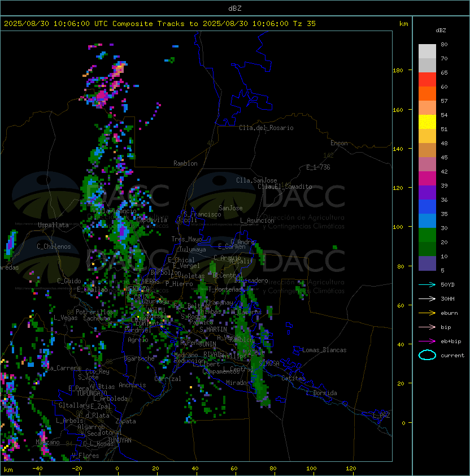The image size is (470, 476).
Task: Click the 'C_Chilenos' map label
Action: coord(54,246)
